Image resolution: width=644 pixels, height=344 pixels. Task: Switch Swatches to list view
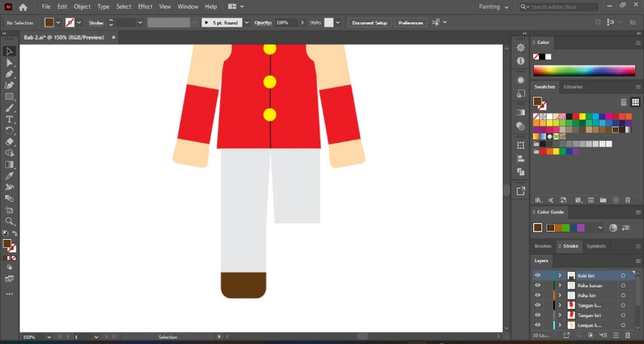click(623, 102)
